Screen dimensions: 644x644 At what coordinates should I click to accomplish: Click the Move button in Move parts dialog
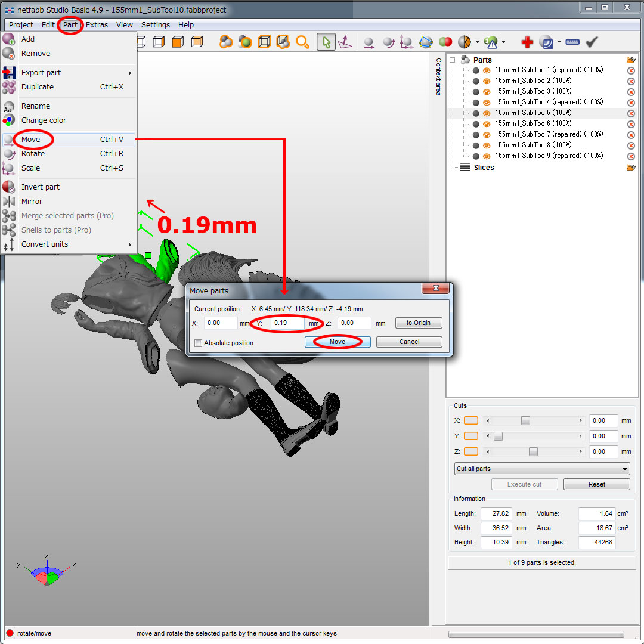(x=337, y=342)
